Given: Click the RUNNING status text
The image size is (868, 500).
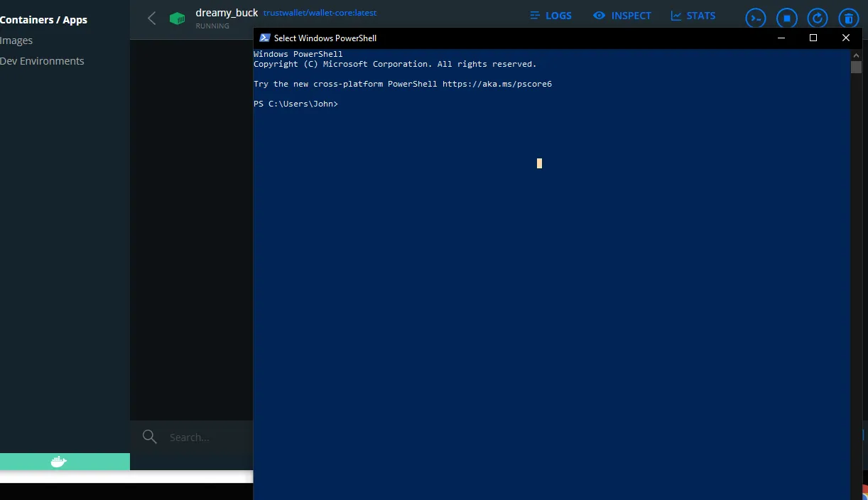Looking at the screenshot, I should (212, 26).
